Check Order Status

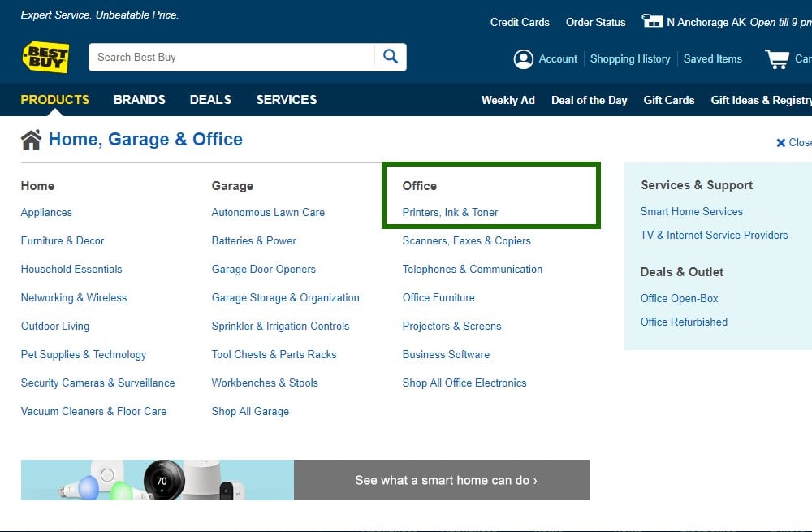coord(595,22)
